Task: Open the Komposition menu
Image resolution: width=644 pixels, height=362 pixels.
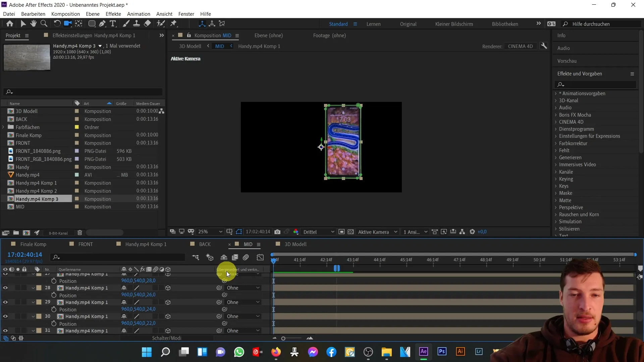Action: 65,14
